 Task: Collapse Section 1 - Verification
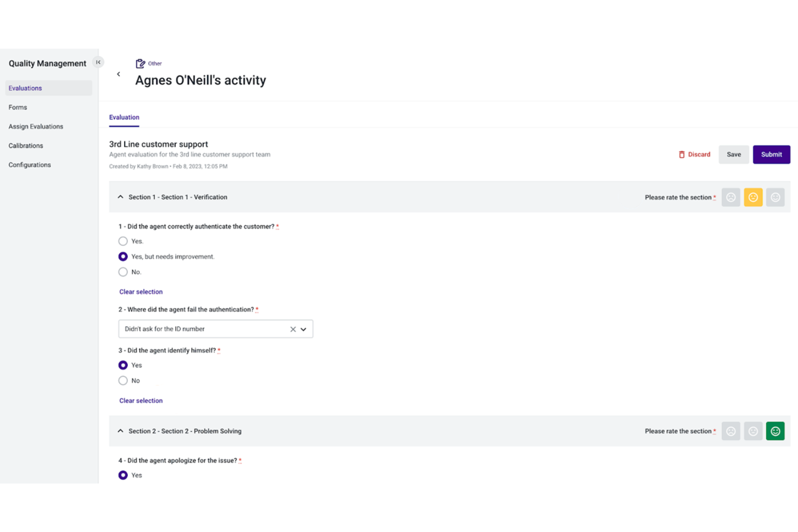(x=120, y=197)
